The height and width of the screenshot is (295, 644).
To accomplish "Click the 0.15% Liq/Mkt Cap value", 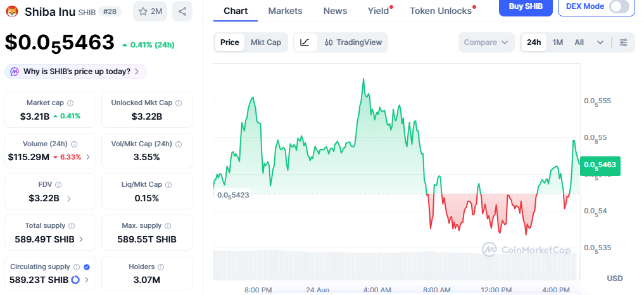I will (147, 198).
